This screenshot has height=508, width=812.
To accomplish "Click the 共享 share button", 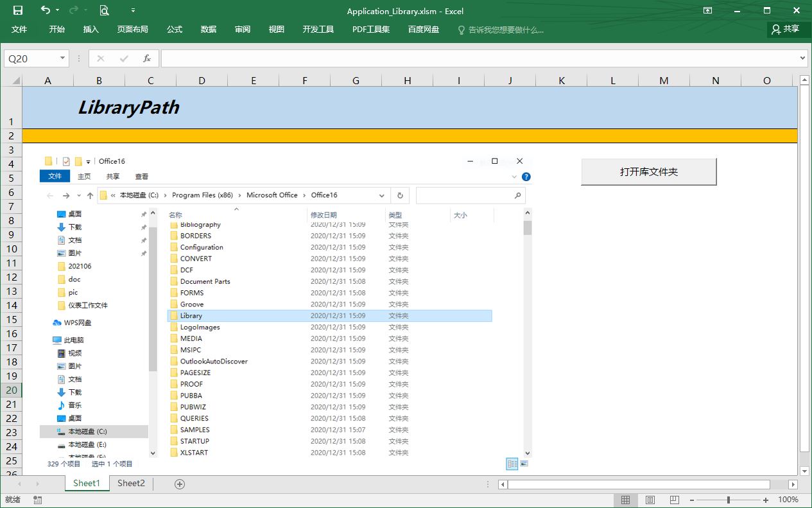I will [786, 29].
